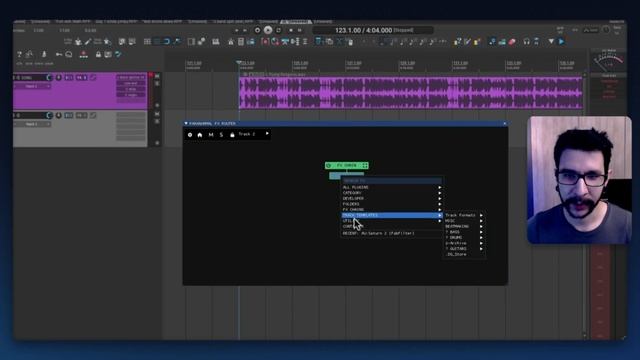Click the teal refresh arrows icon
640x360 pixels.
(x=118, y=54)
